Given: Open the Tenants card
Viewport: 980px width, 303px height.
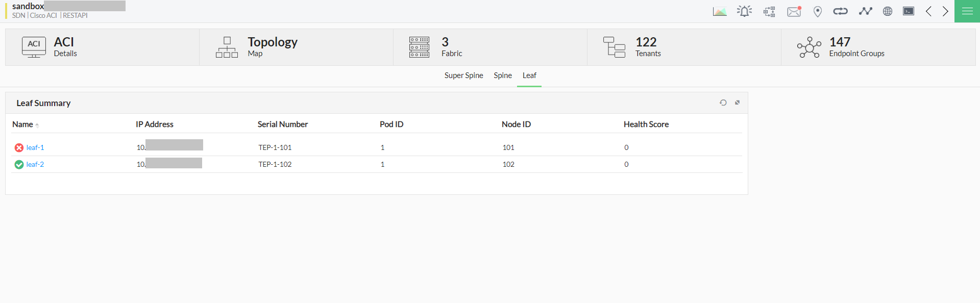Looking at the screenshot, I should 684,47.
